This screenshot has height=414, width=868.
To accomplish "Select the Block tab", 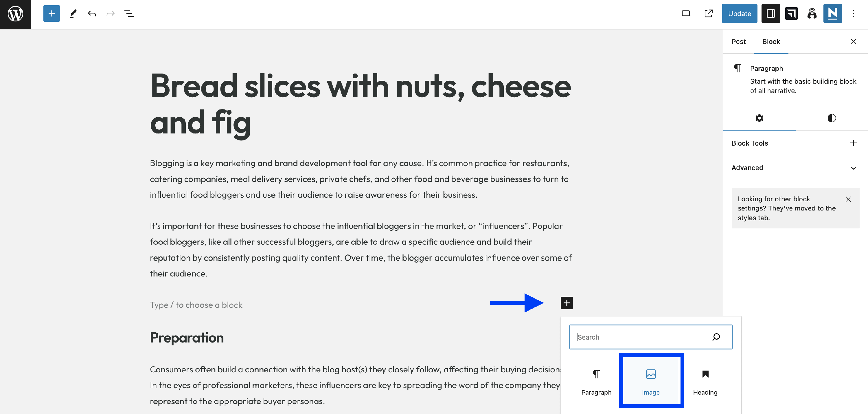I will (771, 41).
